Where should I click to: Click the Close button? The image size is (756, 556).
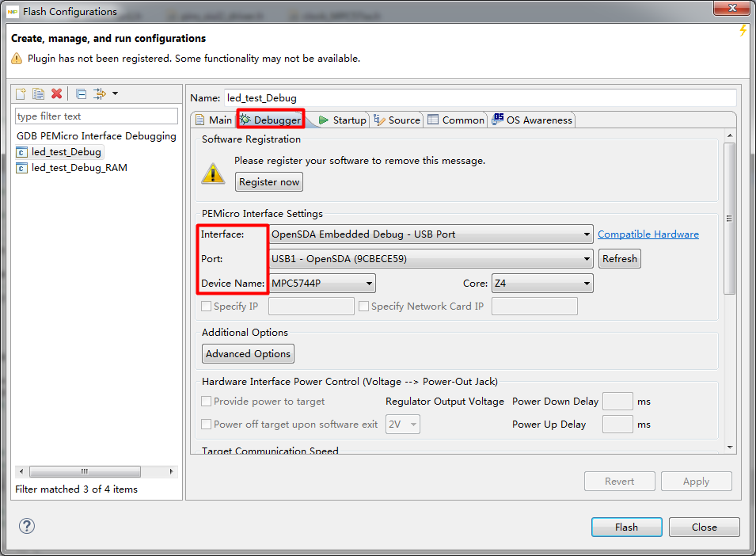(x=704, y=527)
